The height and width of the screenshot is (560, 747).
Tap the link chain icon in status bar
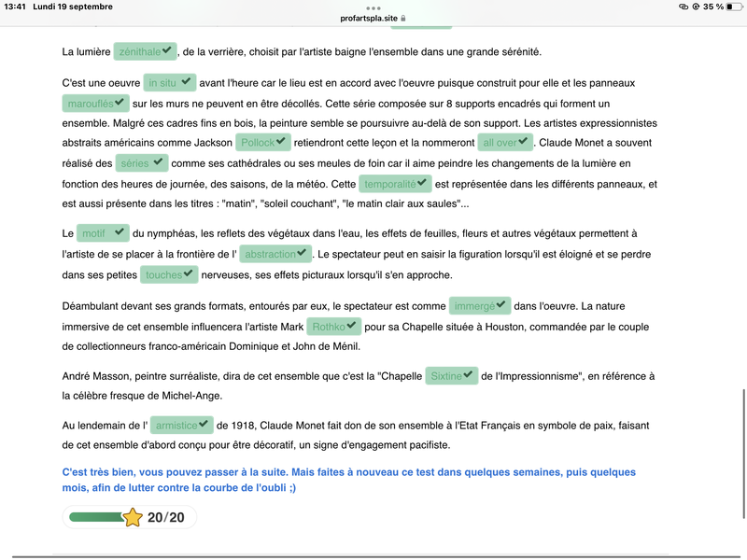point(684,7)
